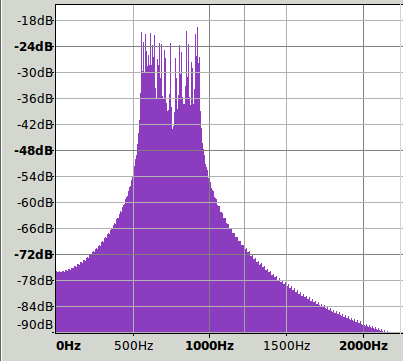This screenshot has height=361, width=403.
Task: Click the -42dB axis label
Action: tap(35, 125)
